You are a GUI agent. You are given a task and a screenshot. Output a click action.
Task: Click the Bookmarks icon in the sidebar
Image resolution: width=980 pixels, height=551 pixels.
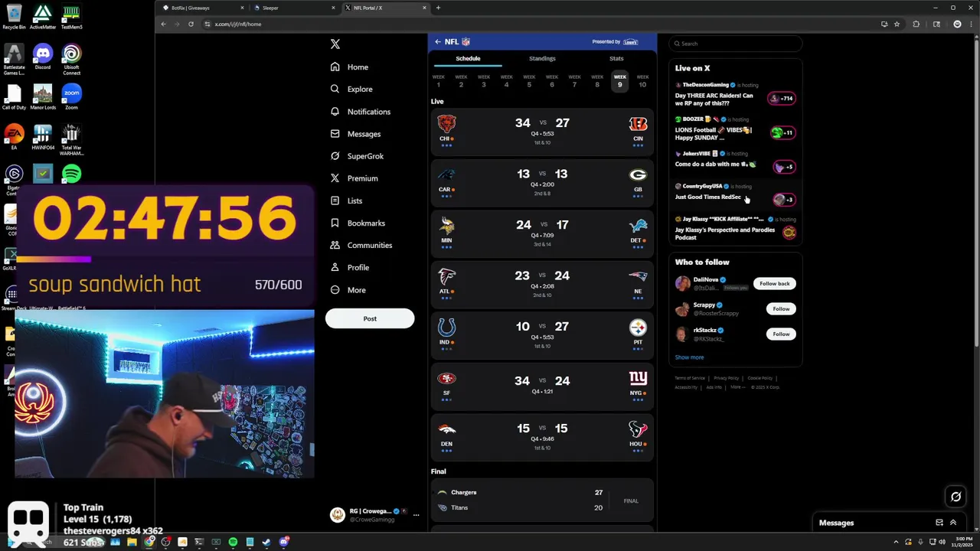[x=335, y=223]
